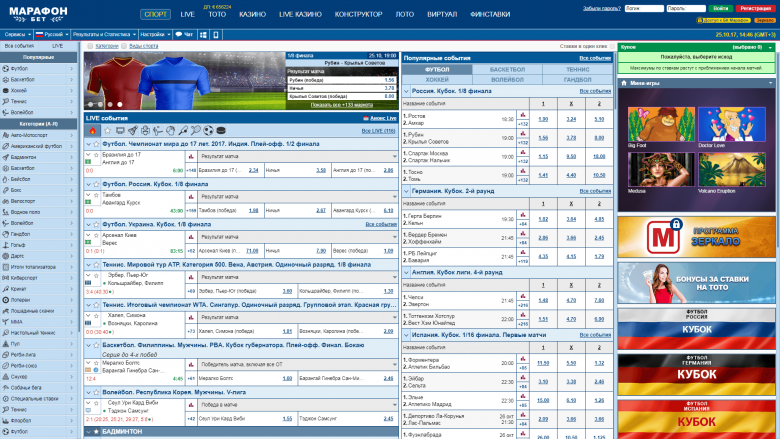Enable Ставки в один клик checkbox
This screenshot has height=439, width=780.
(x=612, y=46)
